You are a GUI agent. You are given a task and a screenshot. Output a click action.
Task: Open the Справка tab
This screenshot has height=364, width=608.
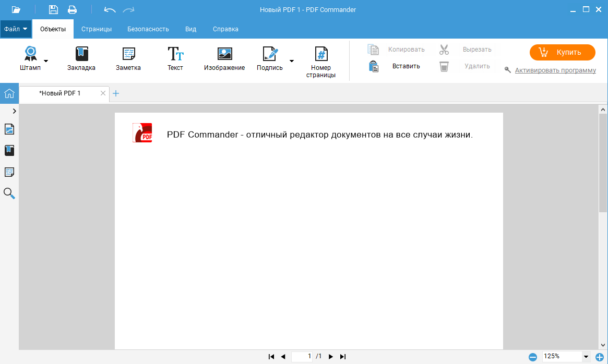click(225, 29)
